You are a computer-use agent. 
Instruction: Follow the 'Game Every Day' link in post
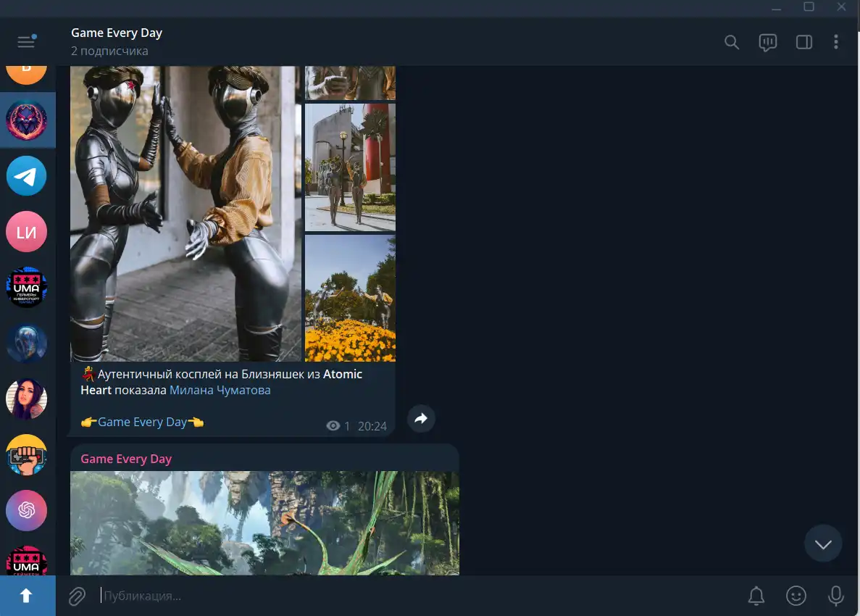point(142,422)
